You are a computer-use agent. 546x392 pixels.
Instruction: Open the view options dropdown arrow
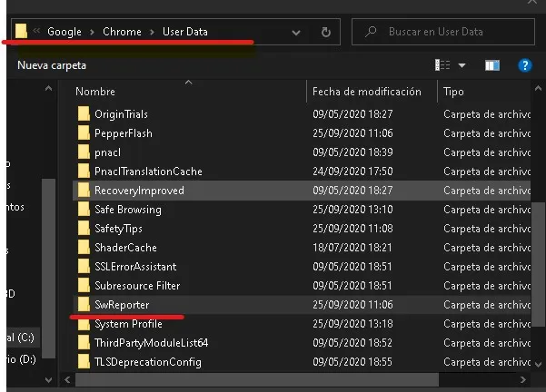tap(462, 65)
